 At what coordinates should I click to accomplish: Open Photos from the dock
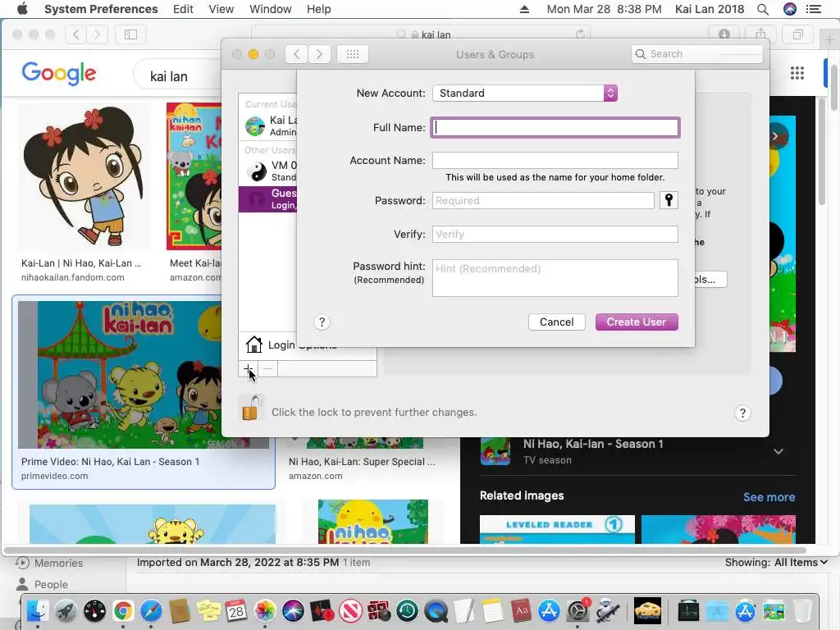pos(265,610)
